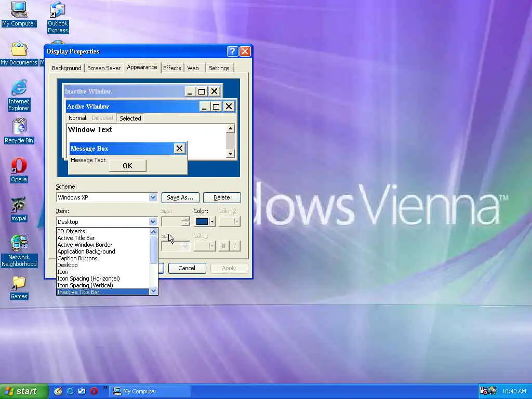Launch Outlook Express from quick launch
Image resolution: width=532 pixels, height=399 pixels.
click(x=82, y=391)
